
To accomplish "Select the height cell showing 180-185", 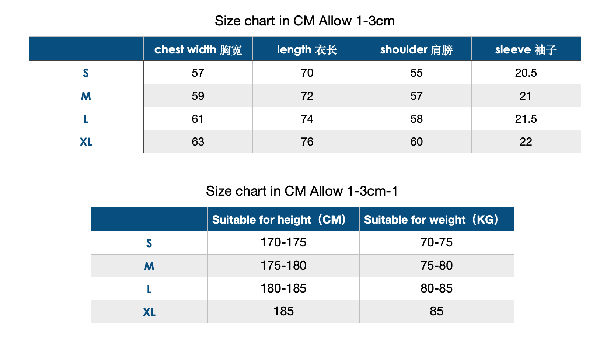I will (x=283, y=288).
